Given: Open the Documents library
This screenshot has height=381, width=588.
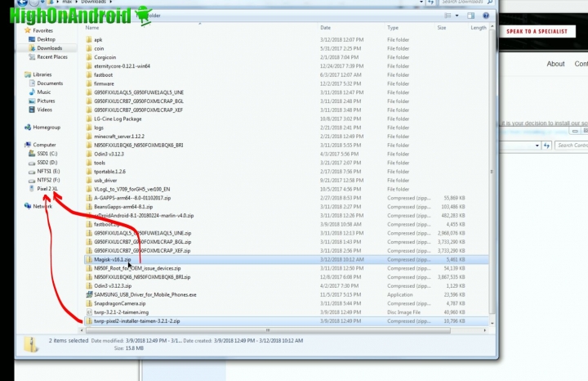Looking at the screenshot, I should click(50, 83).
